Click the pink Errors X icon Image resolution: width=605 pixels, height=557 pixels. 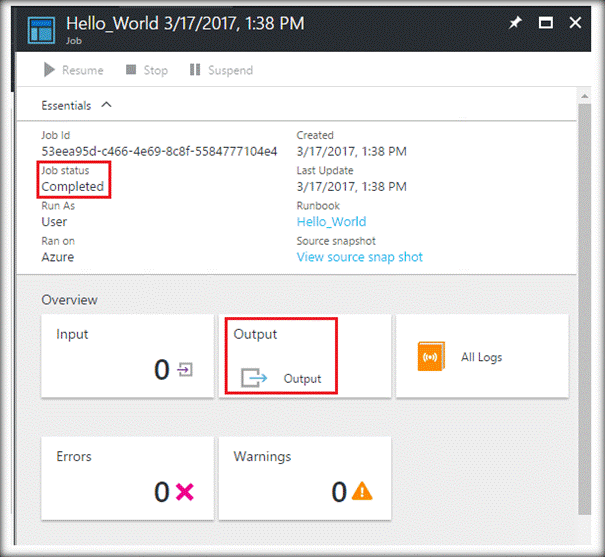pyautogui.click(x=183, y=491)
